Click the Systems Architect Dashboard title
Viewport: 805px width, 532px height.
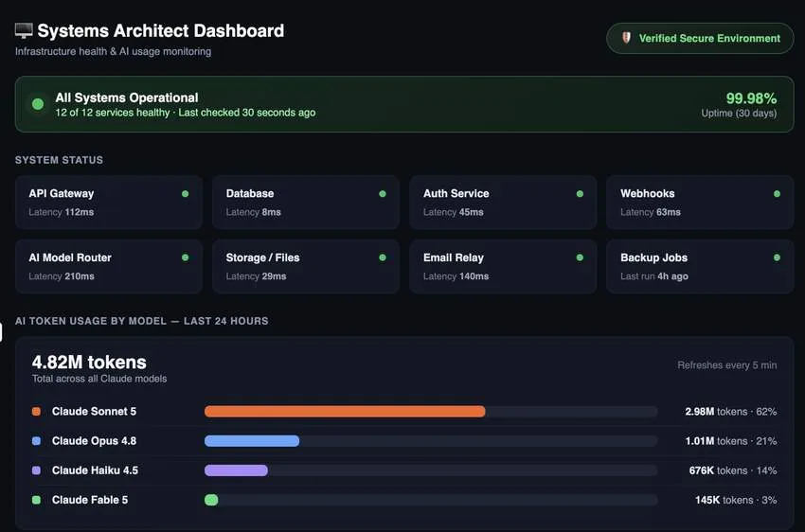click(x=161, y=31)
